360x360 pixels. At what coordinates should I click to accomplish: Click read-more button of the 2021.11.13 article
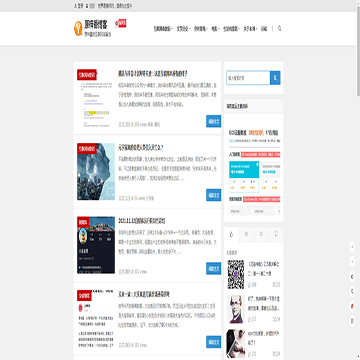tap(213, 268)
